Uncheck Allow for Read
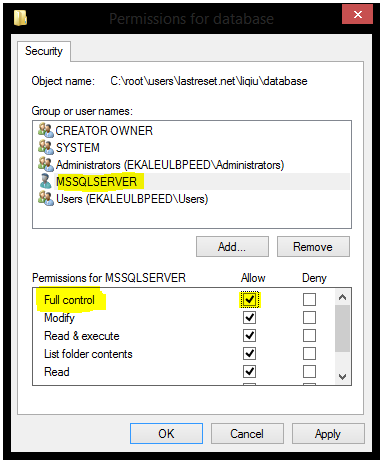Viewport: 383px width, 463px height. point(249,371)
